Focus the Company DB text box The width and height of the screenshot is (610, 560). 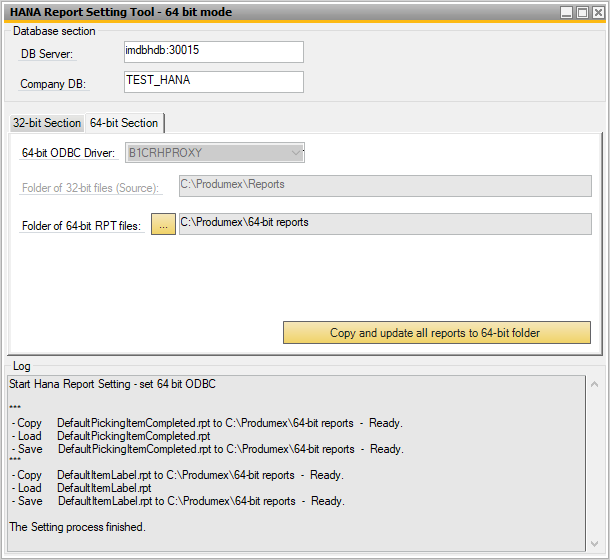[213, 82]
